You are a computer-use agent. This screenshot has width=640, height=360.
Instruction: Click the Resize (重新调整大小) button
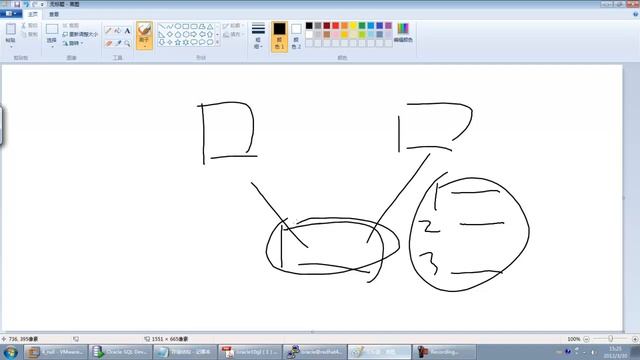pos(80,34)
